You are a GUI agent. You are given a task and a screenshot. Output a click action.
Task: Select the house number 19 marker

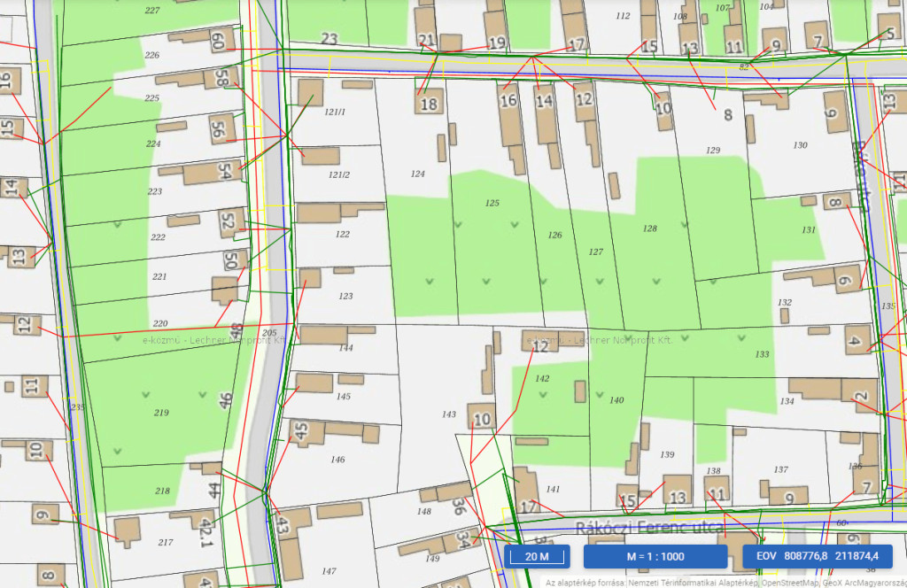(x=496, y=42)
